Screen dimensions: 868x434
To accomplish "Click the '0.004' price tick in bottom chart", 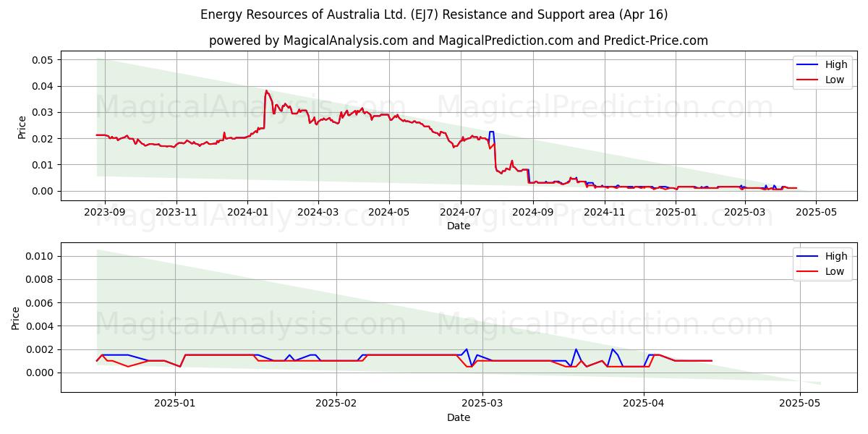I will tap(39, 326).
